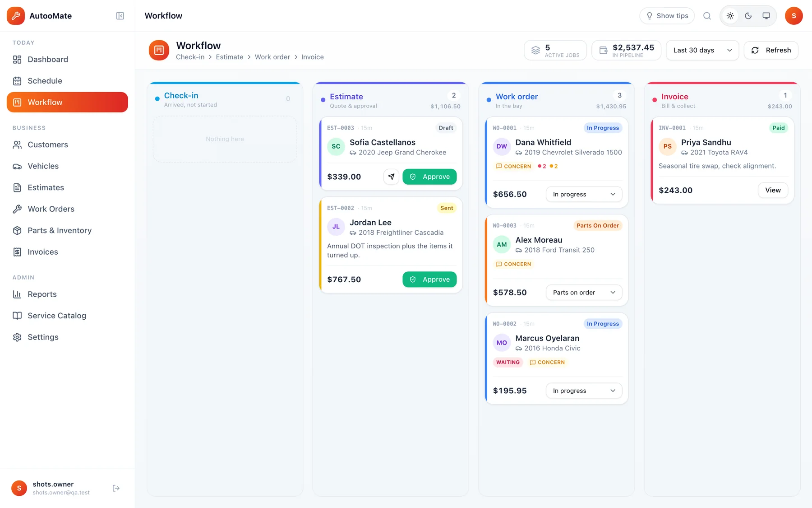The image size is (812, 508).
Task: Open the S user avatar top right
Action: (x=794, y=16)
